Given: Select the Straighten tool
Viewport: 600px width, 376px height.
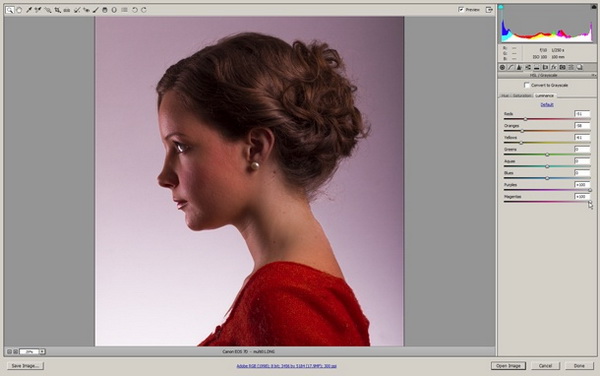Looking at the screenshot, I should [x=67, y=10].
